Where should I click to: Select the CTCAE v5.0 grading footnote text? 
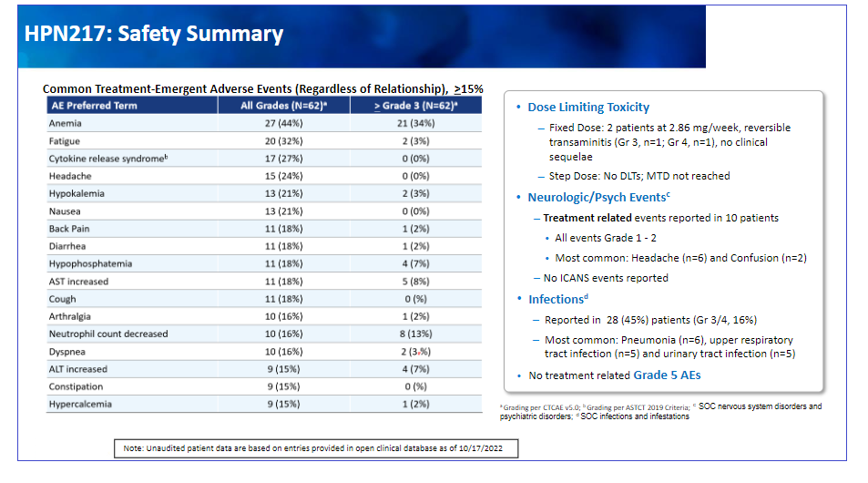coord(544,406)
